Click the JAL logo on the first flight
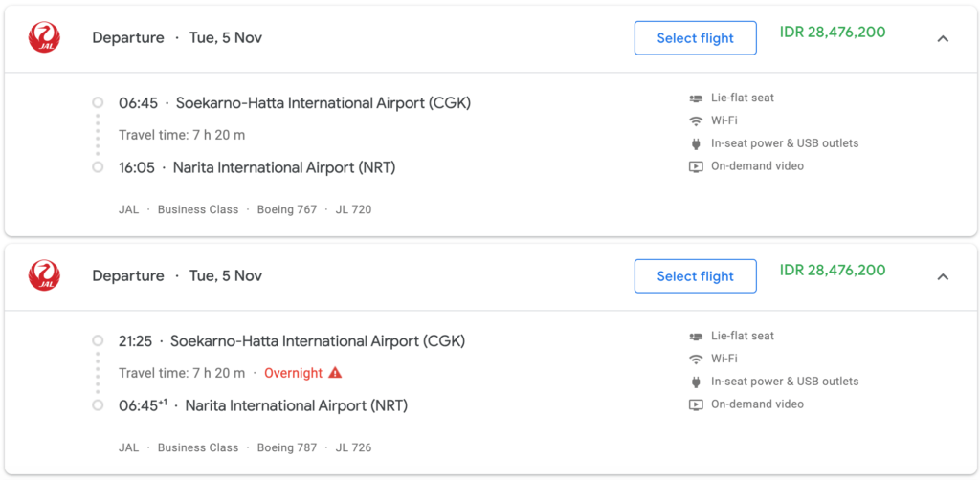 tap(44, 37)
